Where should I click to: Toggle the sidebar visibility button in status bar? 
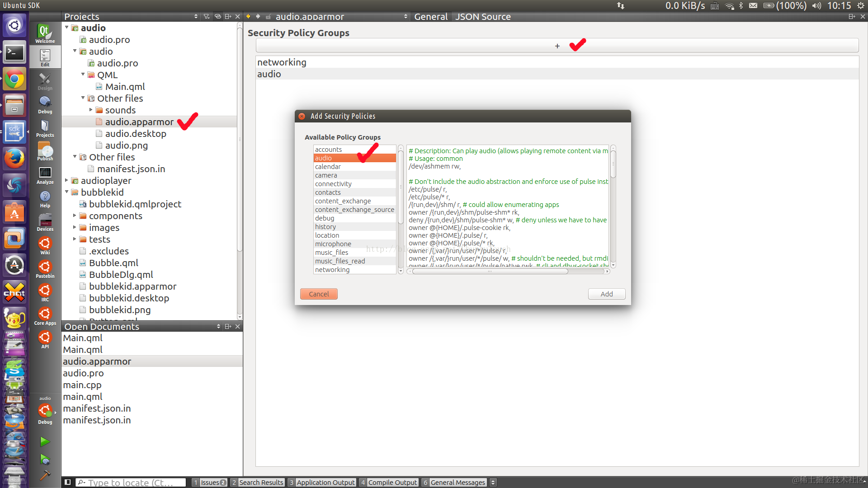click(x=67, y=482)
